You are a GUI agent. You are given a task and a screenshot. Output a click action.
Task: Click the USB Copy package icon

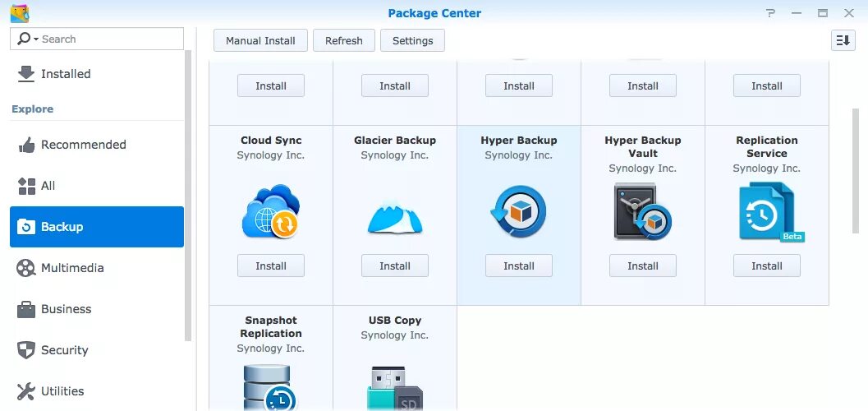[395, 388]
